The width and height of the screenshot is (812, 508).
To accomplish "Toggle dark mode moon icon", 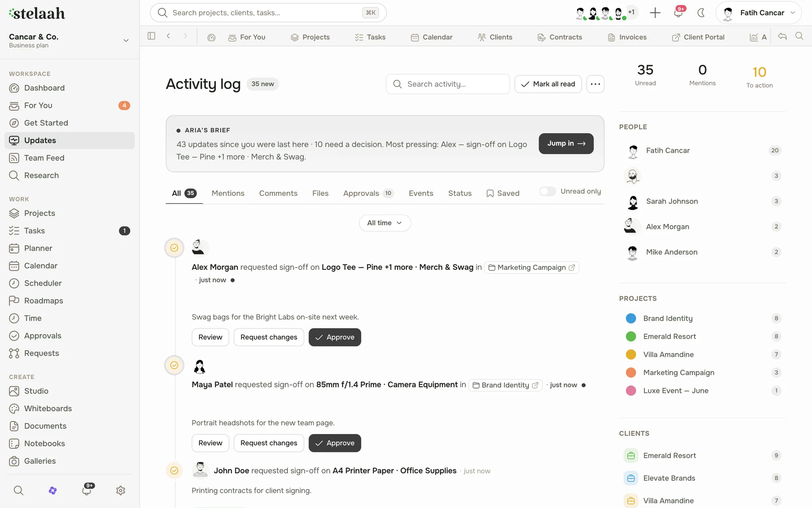I will [701, 13].
